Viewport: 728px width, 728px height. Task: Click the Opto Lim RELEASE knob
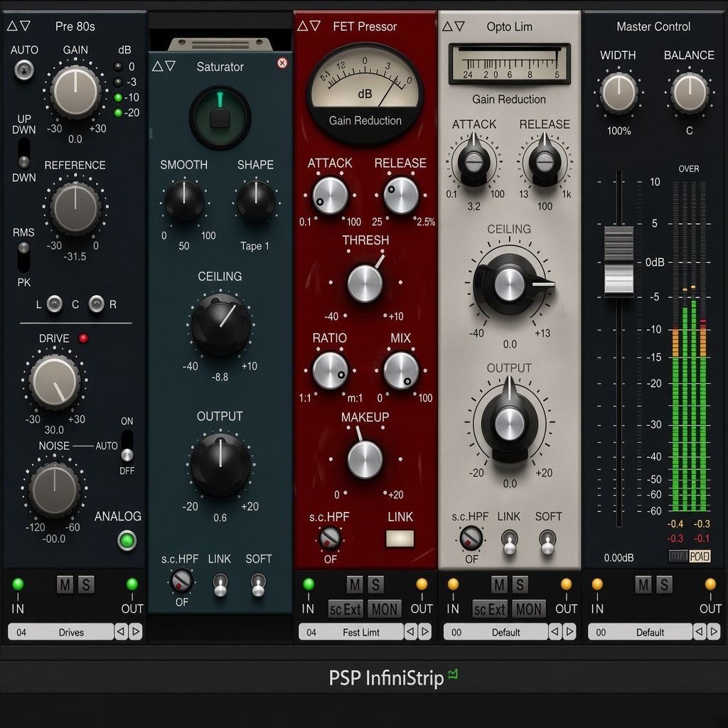click(544, 162)
